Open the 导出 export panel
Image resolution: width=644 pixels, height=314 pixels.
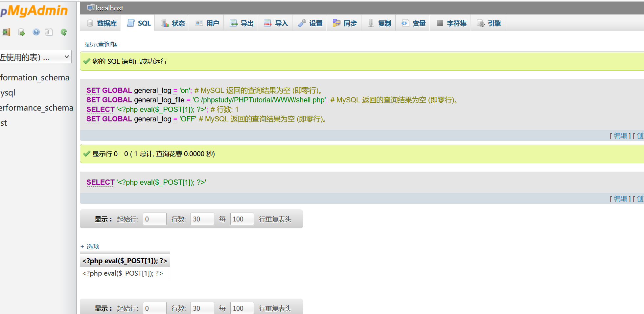click(x=241, y=23)
